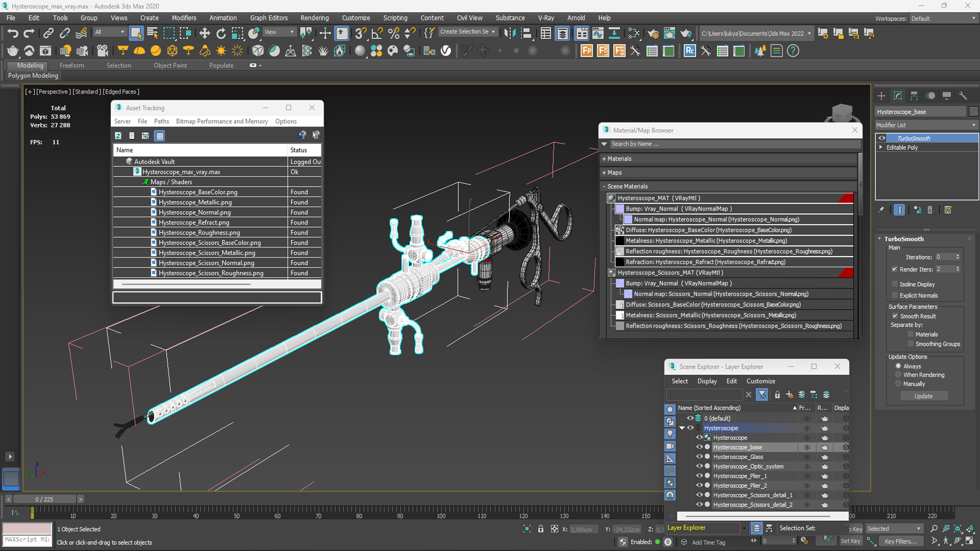Click the time slider 0 / 225 handle
This screenshot has height=551, width=980.
click(x=44, y=499)
